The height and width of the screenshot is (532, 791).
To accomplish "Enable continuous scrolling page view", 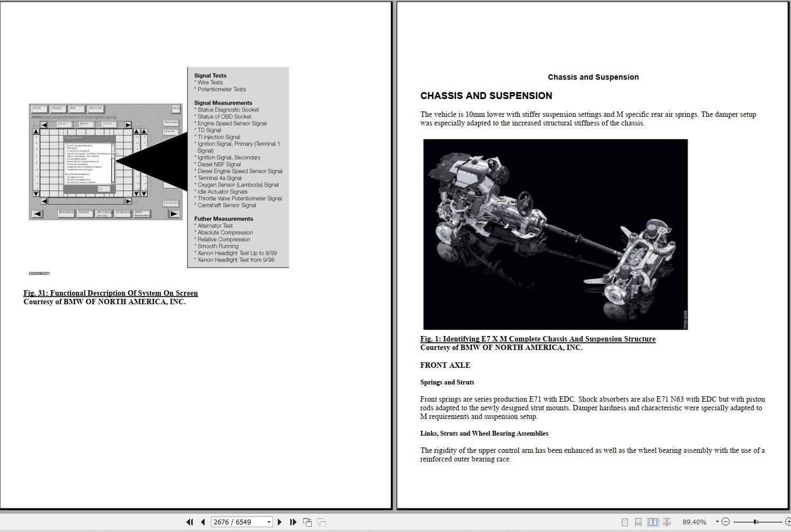I will tap(638, 522).
